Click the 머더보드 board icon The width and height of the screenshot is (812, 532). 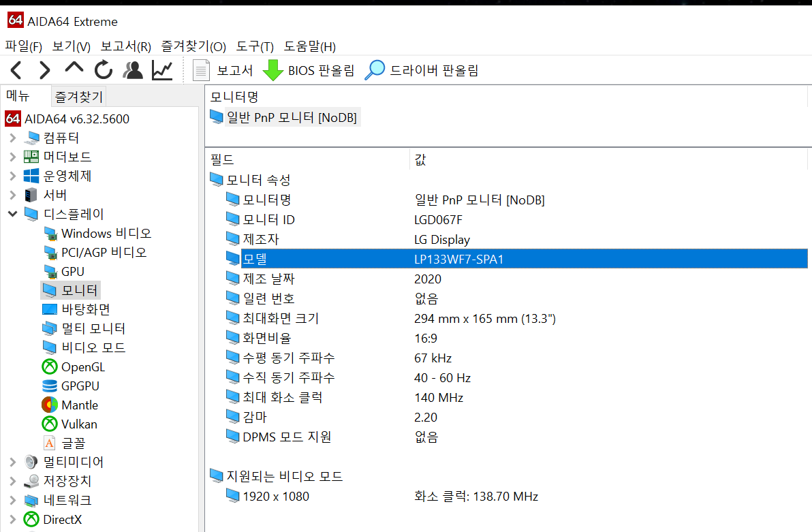click(31, 157)
